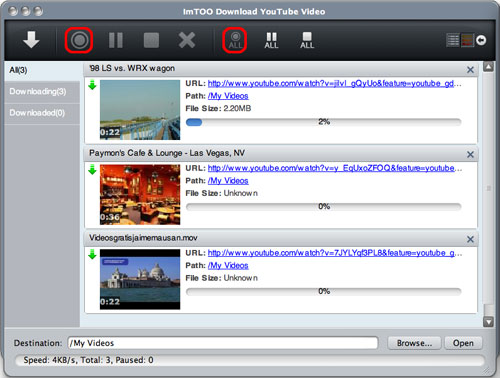Screen dimensions: 500x378
Task: Open the Videosgratisjaimemausan YouTube URL
Action: [x=335, y=253]
